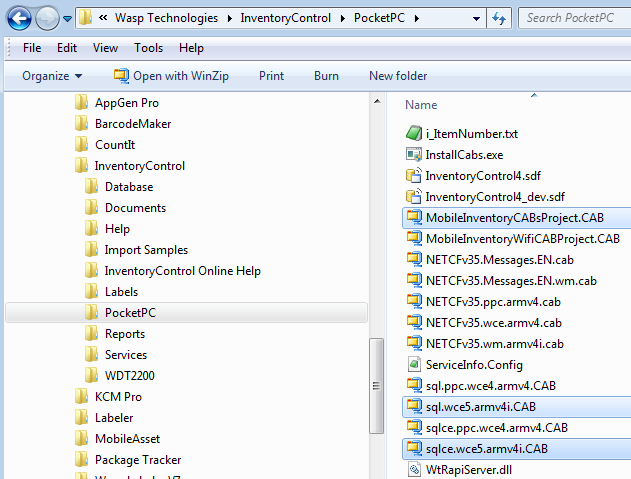Select InventoryControl folder in the tree
This screenshot has height=479, width=631.
[140, 166]
